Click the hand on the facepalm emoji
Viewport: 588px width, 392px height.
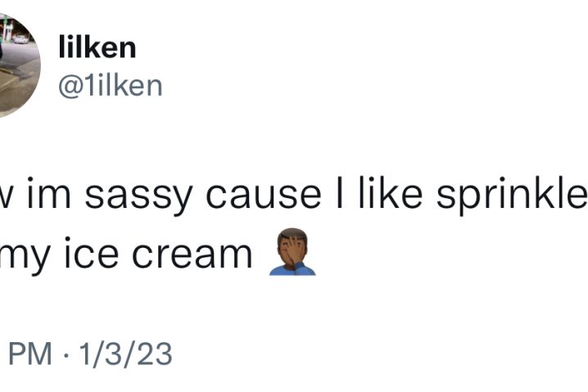click(x=294, y=252)
